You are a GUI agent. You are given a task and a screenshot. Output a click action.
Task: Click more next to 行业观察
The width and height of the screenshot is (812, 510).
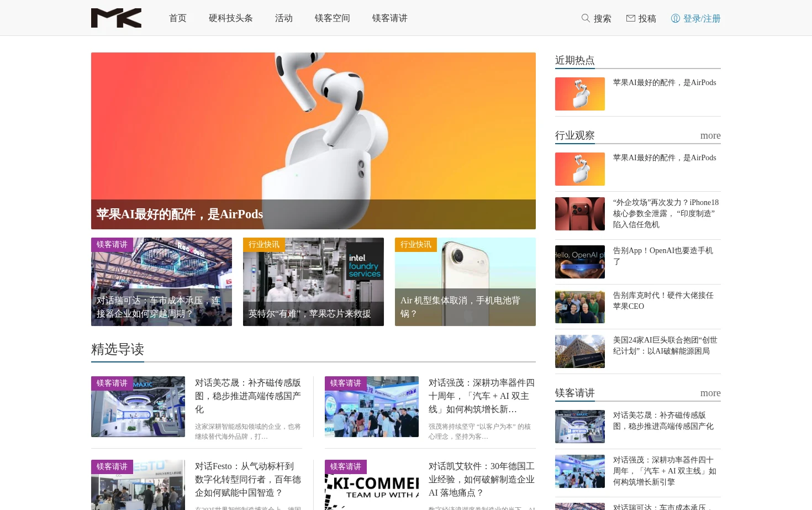(710, 136)
